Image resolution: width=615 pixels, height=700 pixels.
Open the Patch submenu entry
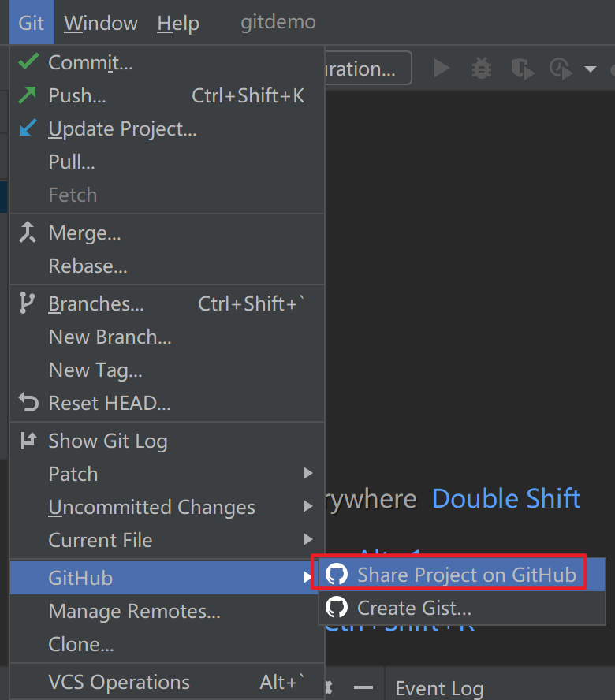coord(167,474)
